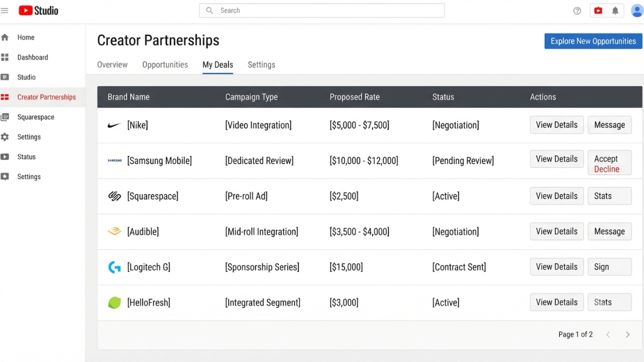Click the Squarespace sidebar icon

point(5,117)
